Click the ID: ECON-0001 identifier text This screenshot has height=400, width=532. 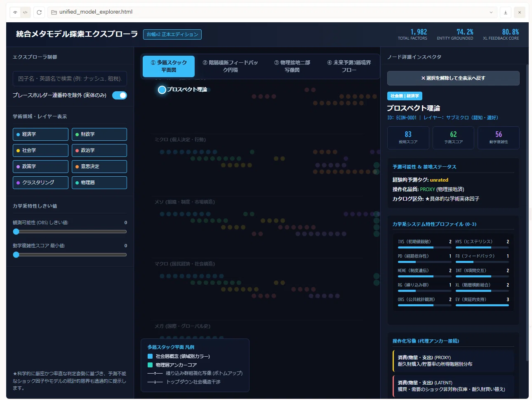pos(402,118)
